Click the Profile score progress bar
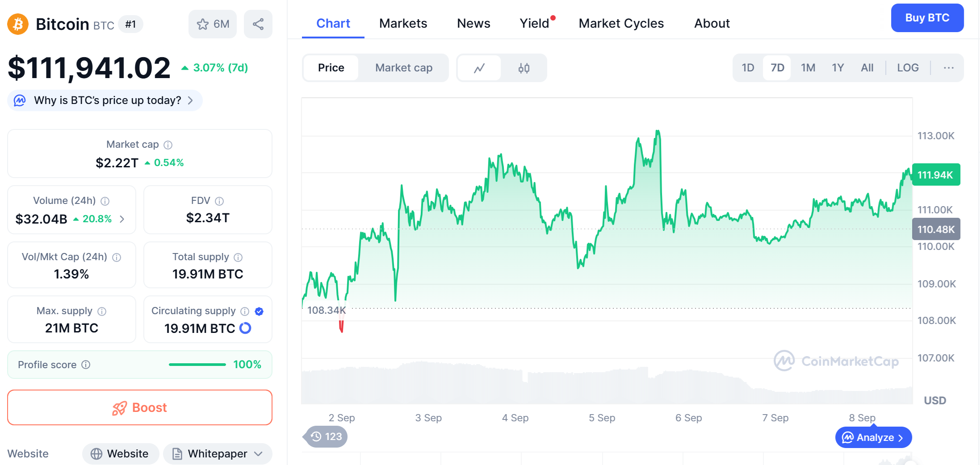This screenshot has height=465, width=980. [x=197, y=365]
